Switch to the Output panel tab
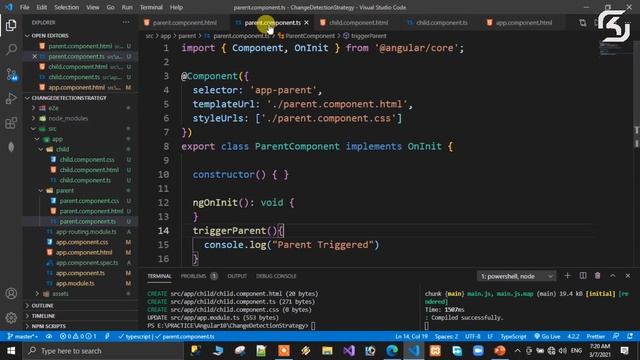The width and height of the screenshot is (640, 360). 237,276
